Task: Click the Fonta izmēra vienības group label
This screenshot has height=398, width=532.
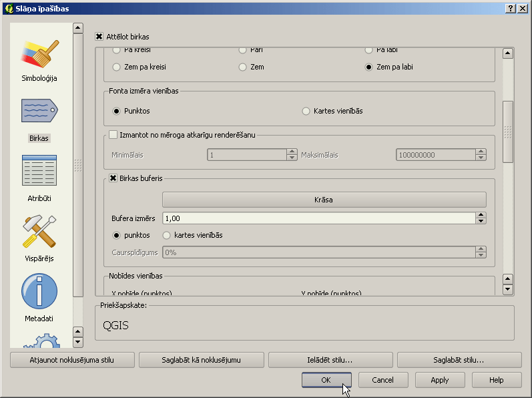Action: [x=144, y=91]
